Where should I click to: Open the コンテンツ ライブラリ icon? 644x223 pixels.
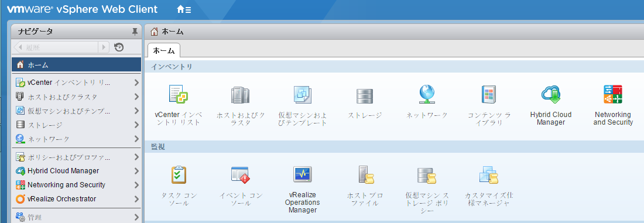(489, 94)
